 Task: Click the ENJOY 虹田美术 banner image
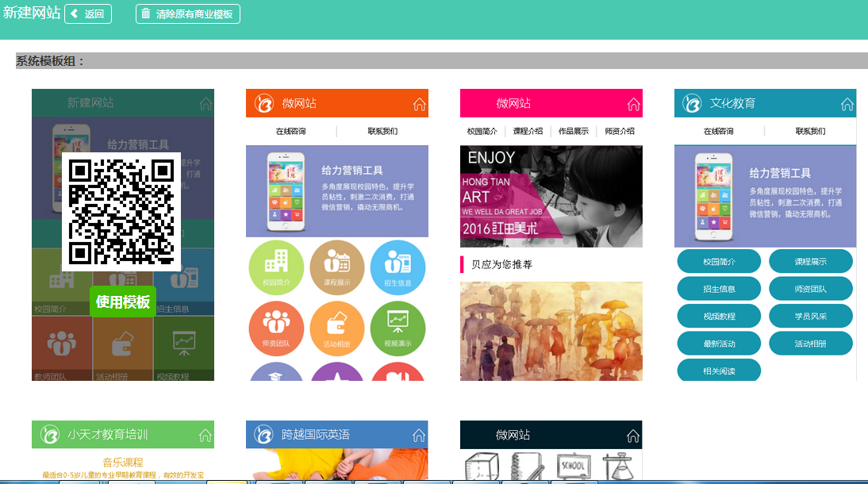click(x=551, y=197)
